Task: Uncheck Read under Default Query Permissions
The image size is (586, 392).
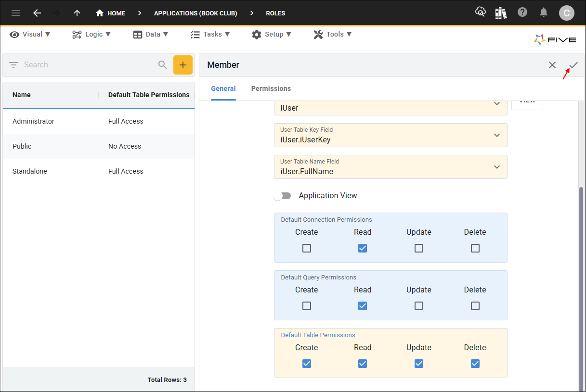Action: click(x=363, y=306)
